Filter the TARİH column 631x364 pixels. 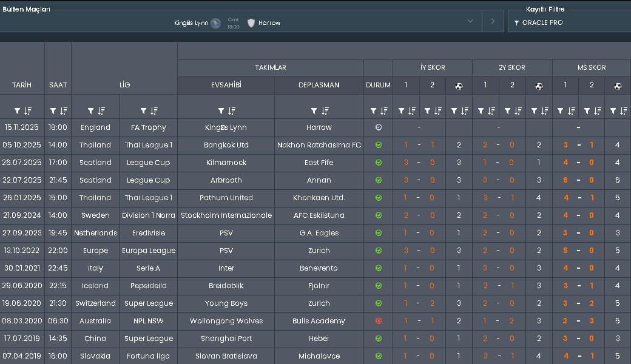click(x=18, y=111)
